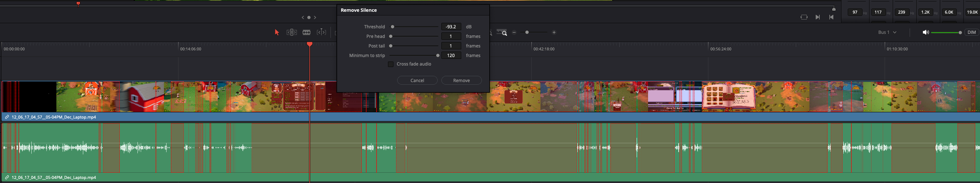980x183 pixels.
Task: Select the video clip name label
Action: (x=54, y=117)
